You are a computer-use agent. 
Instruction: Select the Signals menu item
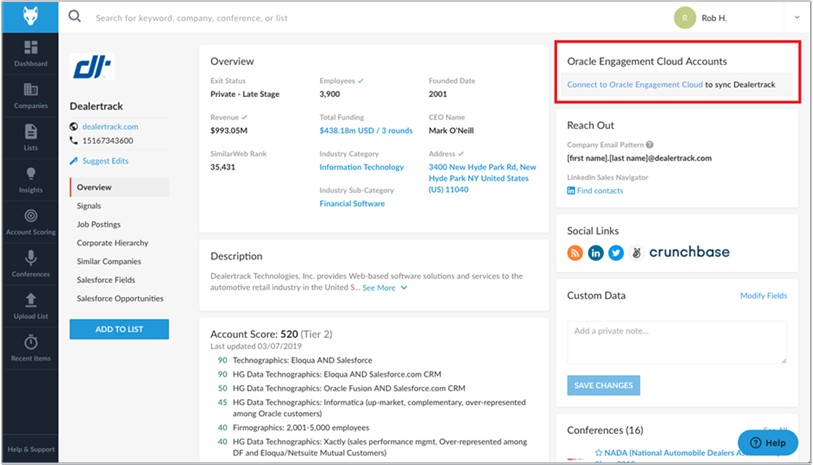(x=89, y=205)
